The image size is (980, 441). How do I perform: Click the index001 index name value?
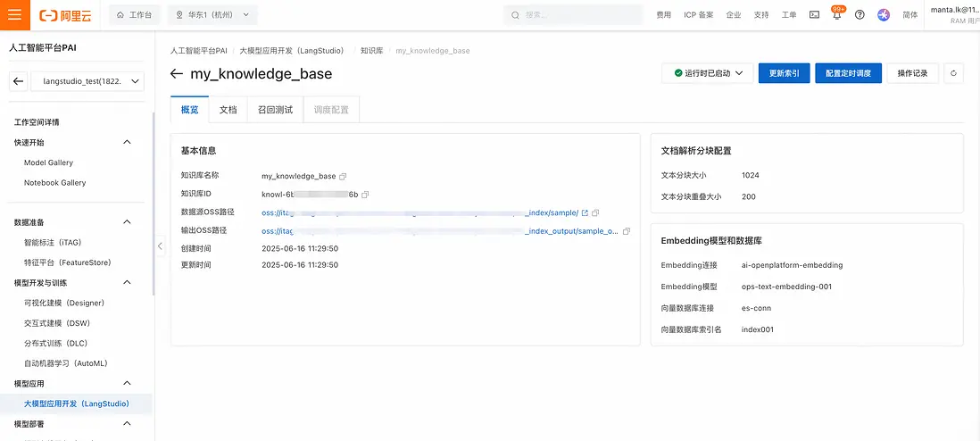[x=758, y=329]
